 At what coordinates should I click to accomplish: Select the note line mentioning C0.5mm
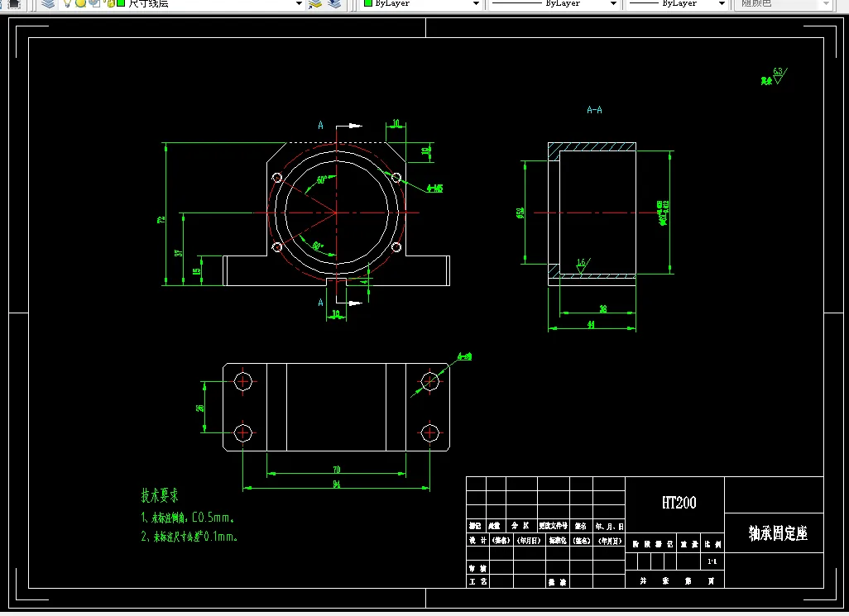pyautogui.click(x=188, y=518)
